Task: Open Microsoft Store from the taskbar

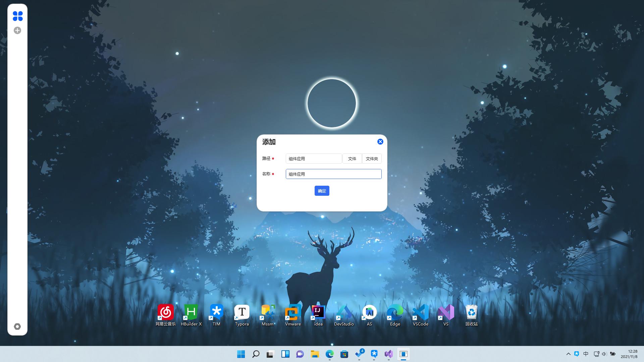Action: 344,354
